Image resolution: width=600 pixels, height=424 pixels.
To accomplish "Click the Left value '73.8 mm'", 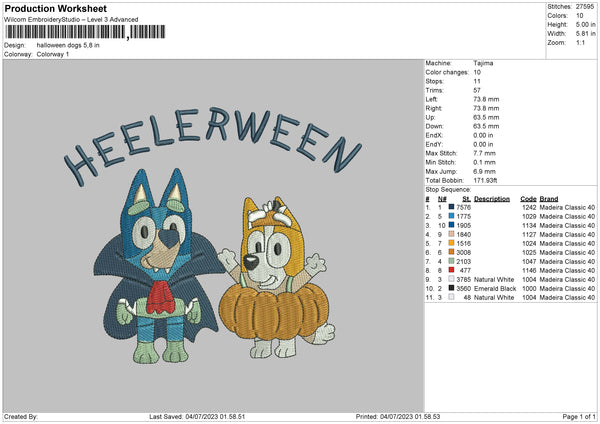I will [486, 99].
